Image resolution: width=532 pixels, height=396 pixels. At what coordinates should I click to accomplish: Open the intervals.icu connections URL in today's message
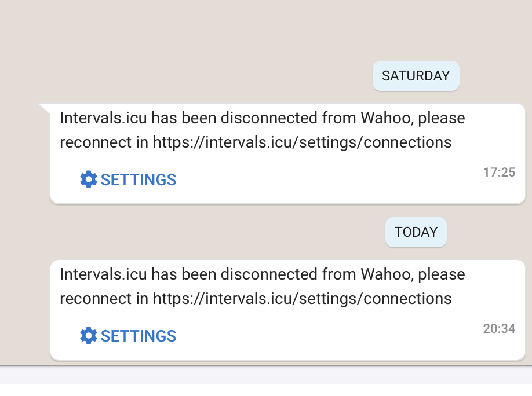[x=302, y=299]
